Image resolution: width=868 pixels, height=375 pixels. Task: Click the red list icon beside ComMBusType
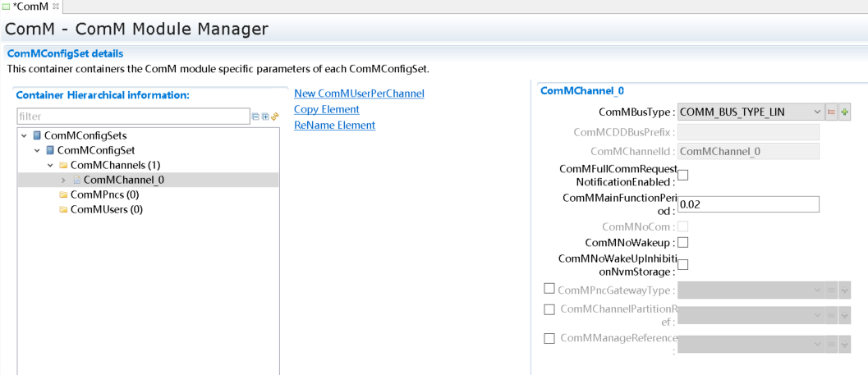point(831,112)
